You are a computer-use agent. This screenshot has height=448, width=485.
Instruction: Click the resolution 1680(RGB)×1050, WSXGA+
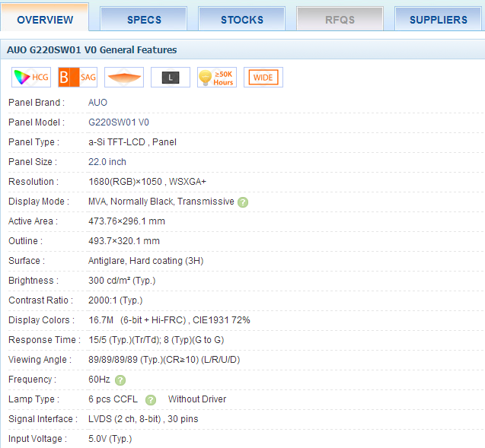tap(147, 182)
